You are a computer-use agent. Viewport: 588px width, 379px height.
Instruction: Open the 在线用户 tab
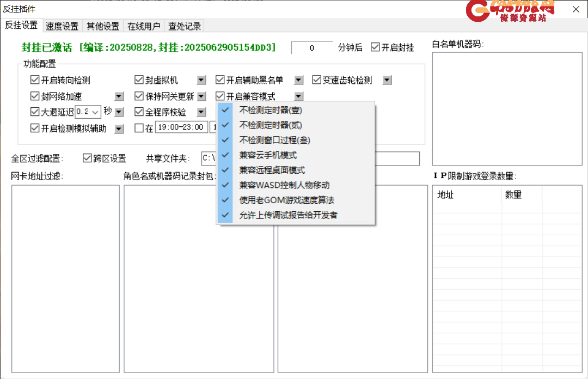[x=144, y=26]
